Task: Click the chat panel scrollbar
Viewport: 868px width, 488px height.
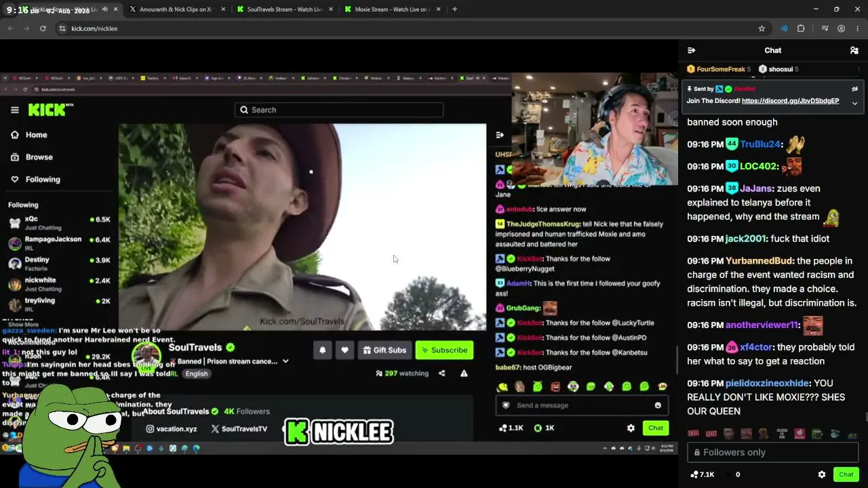Action: coord(865,417)
